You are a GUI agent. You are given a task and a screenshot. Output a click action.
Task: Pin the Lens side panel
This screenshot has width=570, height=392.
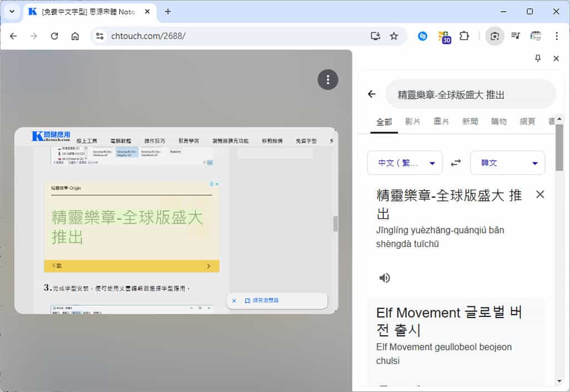pyautogui.click(x=538, y=58)
